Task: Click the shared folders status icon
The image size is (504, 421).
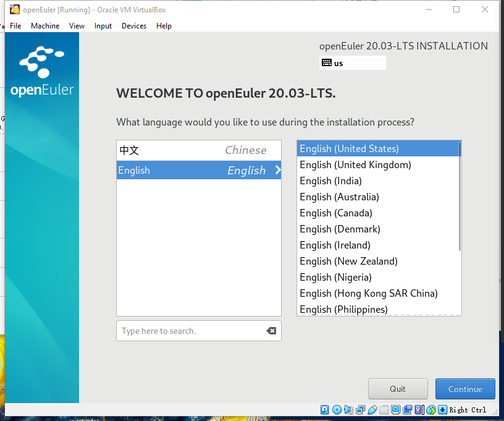Action: [384, 409]
